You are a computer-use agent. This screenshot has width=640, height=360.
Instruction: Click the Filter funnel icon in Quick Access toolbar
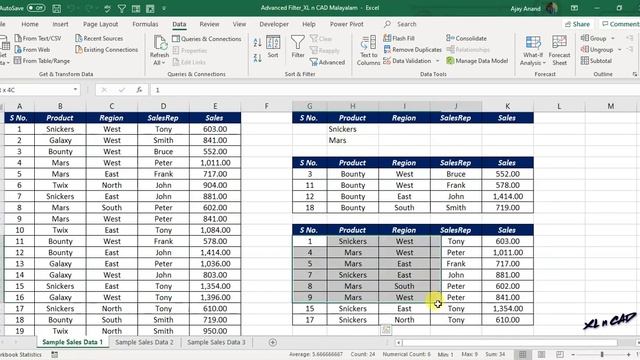122,8
